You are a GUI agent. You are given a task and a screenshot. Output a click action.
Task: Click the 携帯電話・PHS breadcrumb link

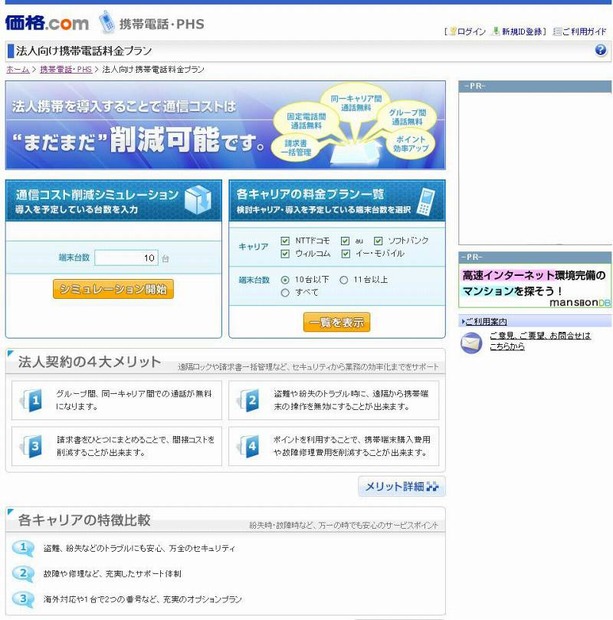pos(66,70)
